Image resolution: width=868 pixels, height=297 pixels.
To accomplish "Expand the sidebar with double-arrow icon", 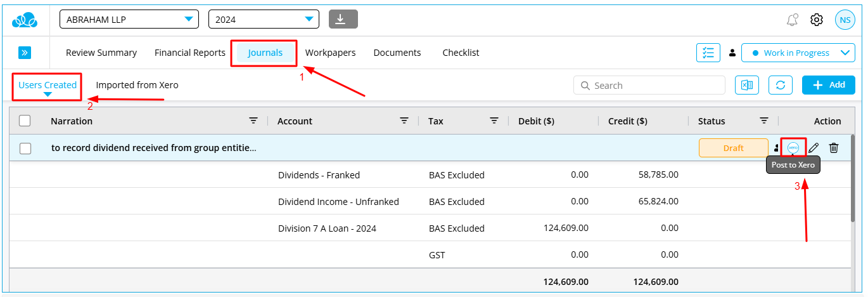I will tap(25, 53).
